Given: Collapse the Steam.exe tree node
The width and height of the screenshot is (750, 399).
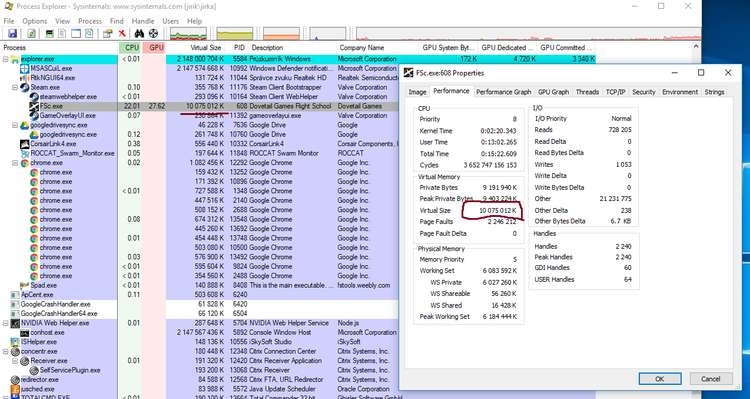Looking at the screenshot, I should [15, 88].
